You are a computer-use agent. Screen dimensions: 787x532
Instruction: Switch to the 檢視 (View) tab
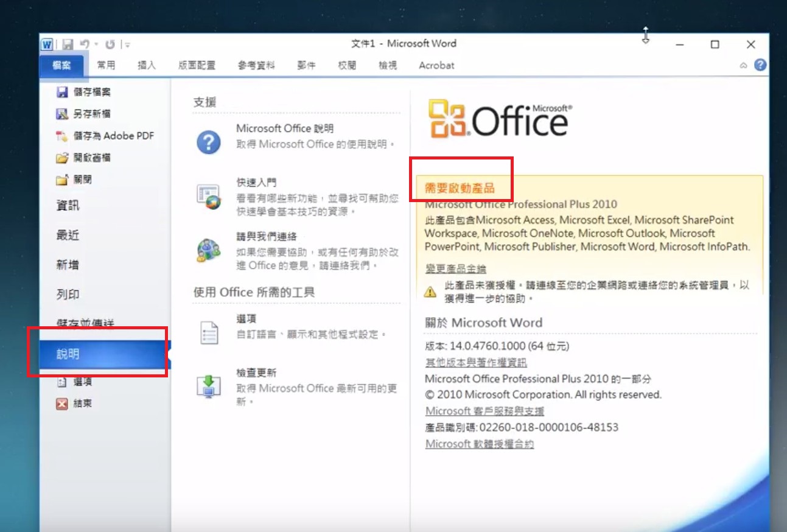[x=388, y=66]
